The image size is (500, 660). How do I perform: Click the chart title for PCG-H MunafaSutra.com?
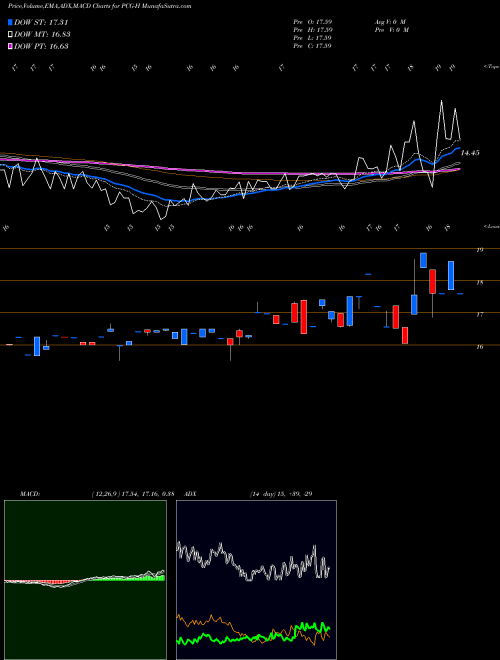tap(99, 6)
